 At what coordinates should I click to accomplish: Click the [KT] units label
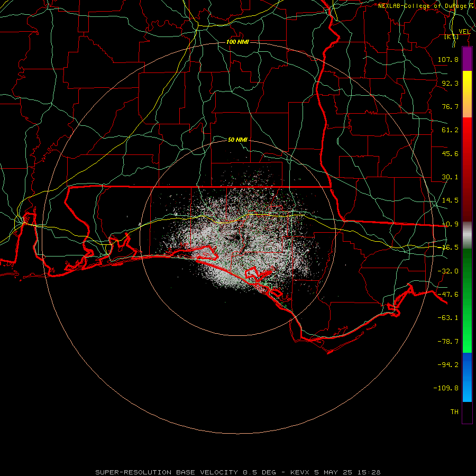coord(452,37)
